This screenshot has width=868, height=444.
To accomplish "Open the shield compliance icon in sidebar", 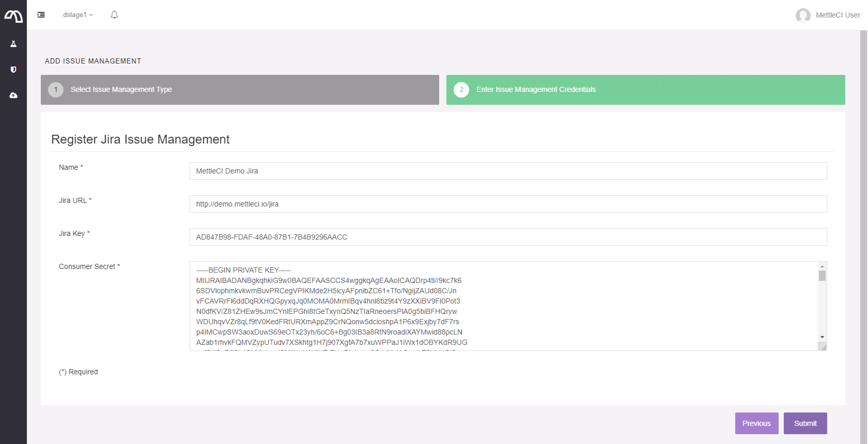I will point(13,70).
